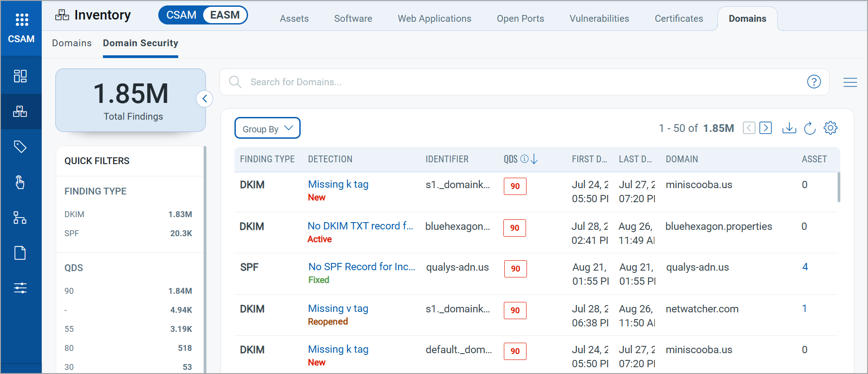This screenshot has width=868, height=374.
Task: Switch the toggle to EASM
Action: (x=224, y=15)
